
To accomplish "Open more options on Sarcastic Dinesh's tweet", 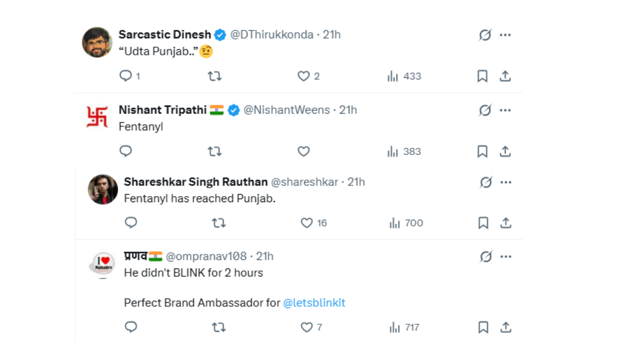I will (505, 35).
